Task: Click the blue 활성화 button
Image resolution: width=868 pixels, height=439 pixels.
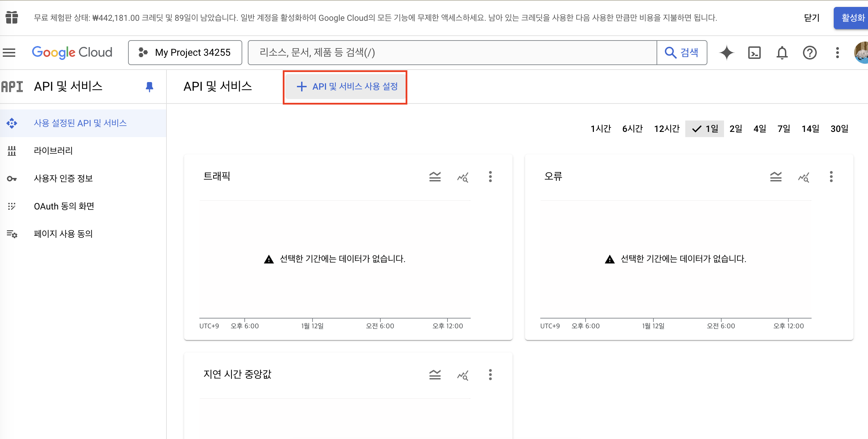Action: [x=852, y=18]
